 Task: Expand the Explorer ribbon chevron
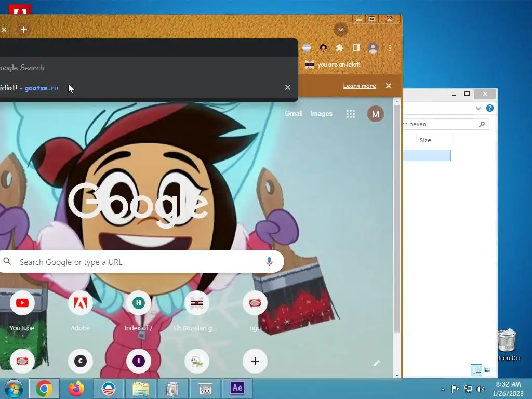[x=478, y=108]
